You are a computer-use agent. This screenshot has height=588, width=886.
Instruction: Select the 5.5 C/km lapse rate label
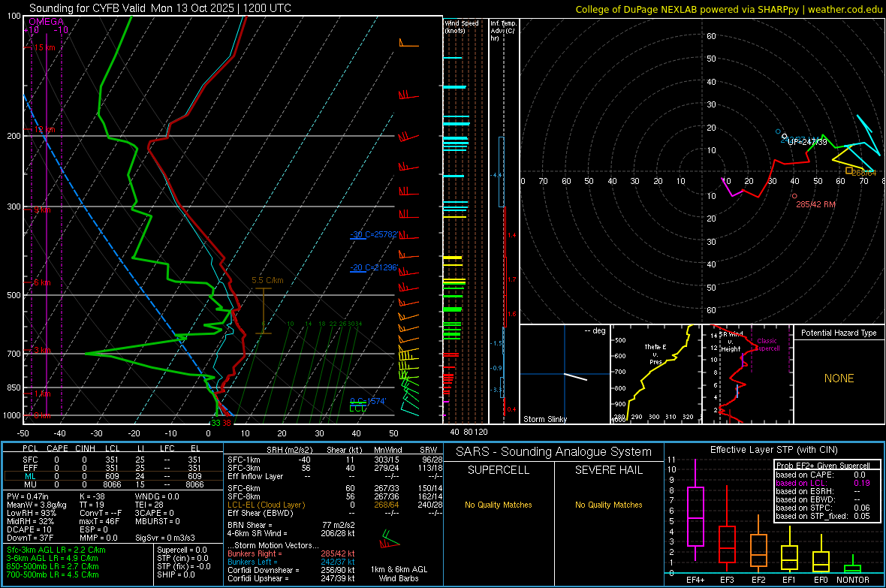(267, 280)
